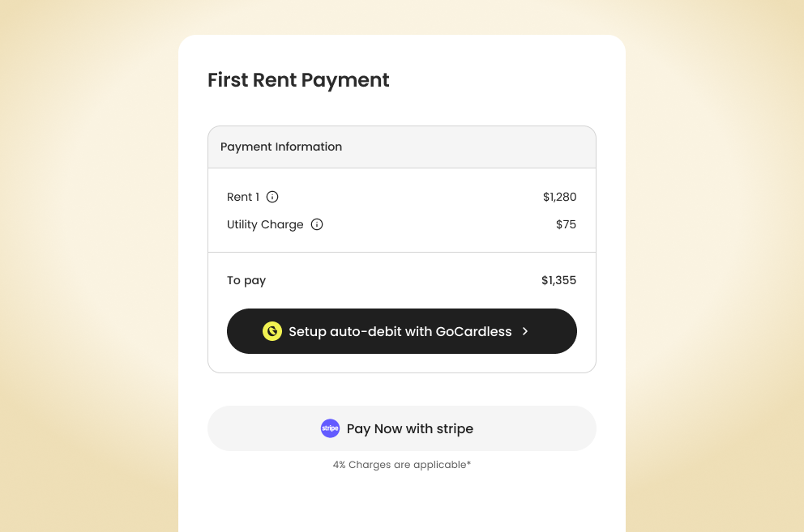The image size is (804, 532).
Task: Click the purple Stripe logo icon
Action: [330, 428]
